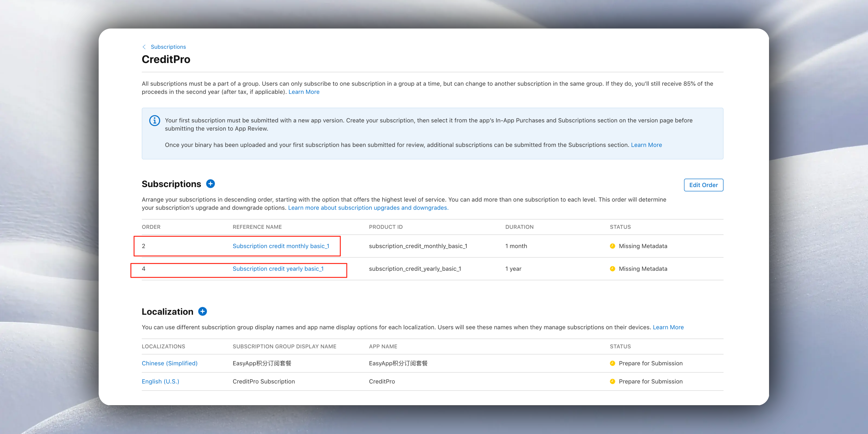Open Subscription credit yearly basic_1
Screen dimensions: 868x434
(x=278, y=269)
